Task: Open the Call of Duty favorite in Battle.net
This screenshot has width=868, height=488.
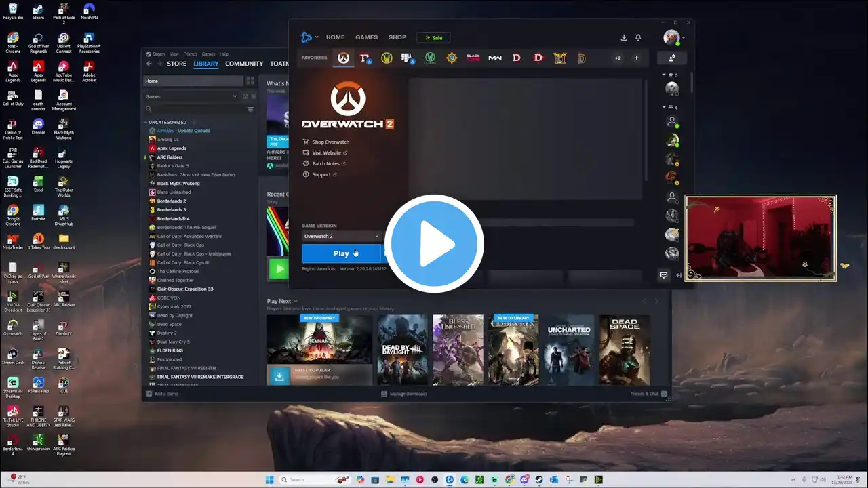Action: (x=407, y=58)
